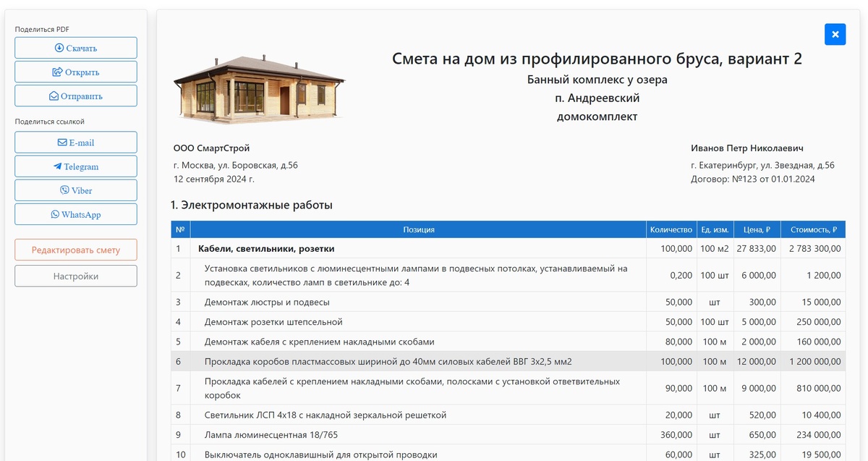The image size is (868, 461).
Task: Click company name ООО СмартСтрой
Action: tap(211, 148)
